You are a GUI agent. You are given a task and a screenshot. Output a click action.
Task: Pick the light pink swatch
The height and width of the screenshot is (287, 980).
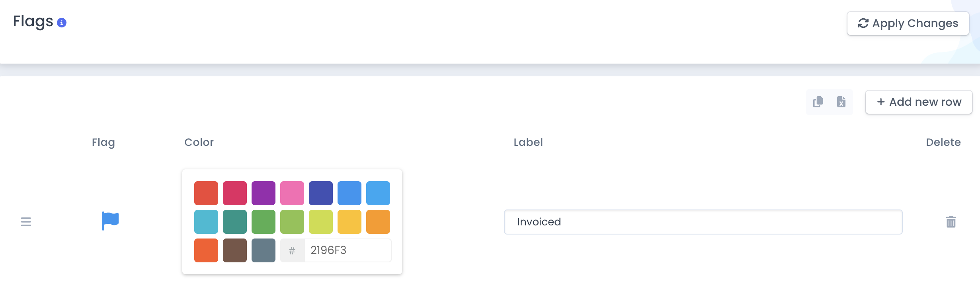[x=292, y=193]
